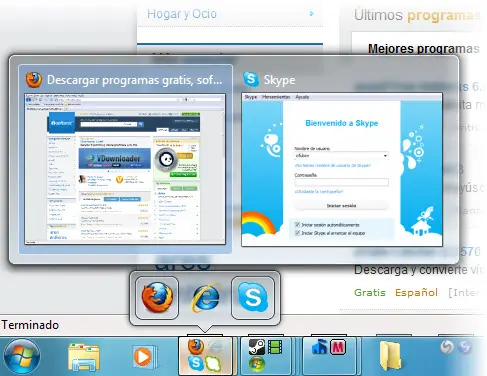
Task: Click the 'Terminado' status bar text
Action: click(x=30, y=325)
